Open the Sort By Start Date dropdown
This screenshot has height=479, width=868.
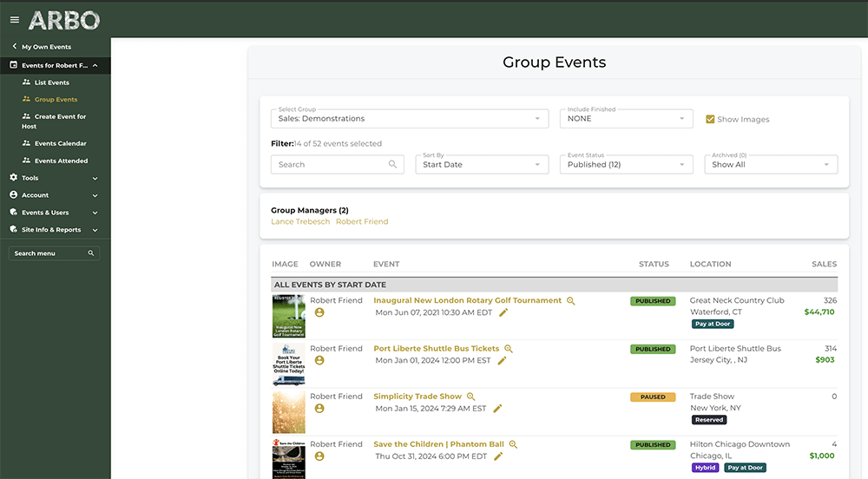482,164
